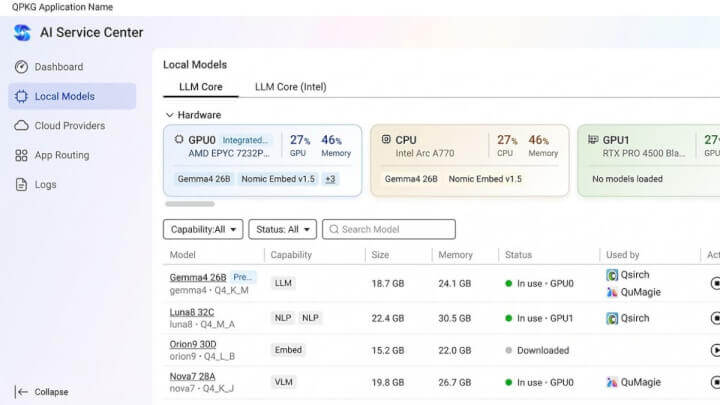Click the Qsirch icon in Gemma4 row

click(x=612, y=275)
